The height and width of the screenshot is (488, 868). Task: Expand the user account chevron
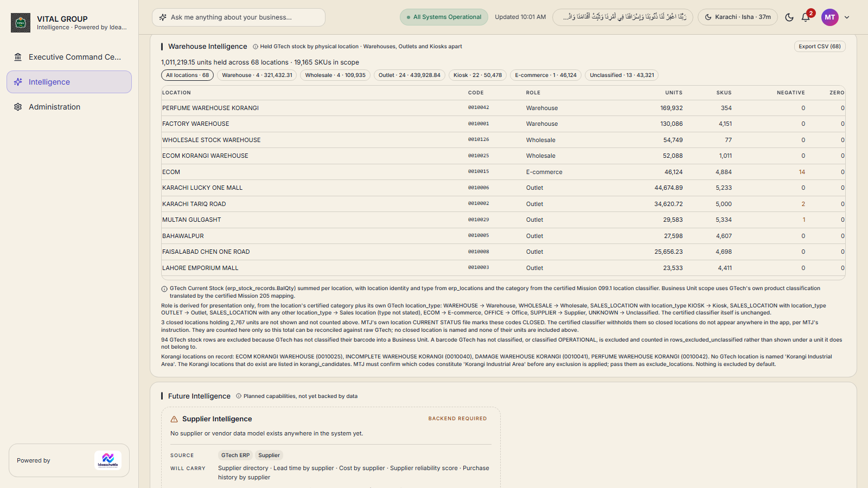[x=847, y=17]
